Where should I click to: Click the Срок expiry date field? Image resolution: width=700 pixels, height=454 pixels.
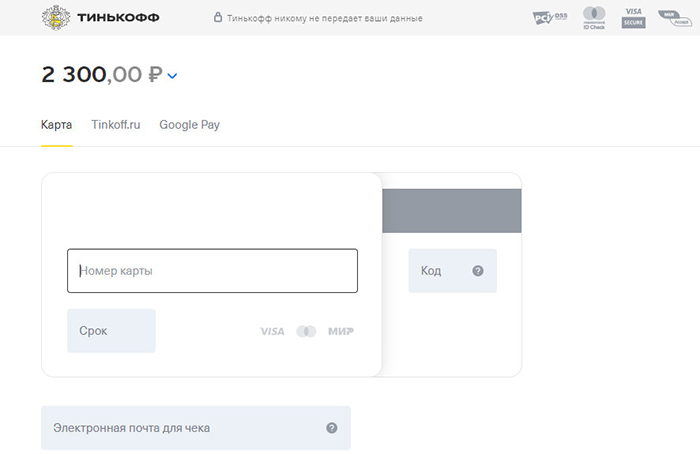[111, 331]
